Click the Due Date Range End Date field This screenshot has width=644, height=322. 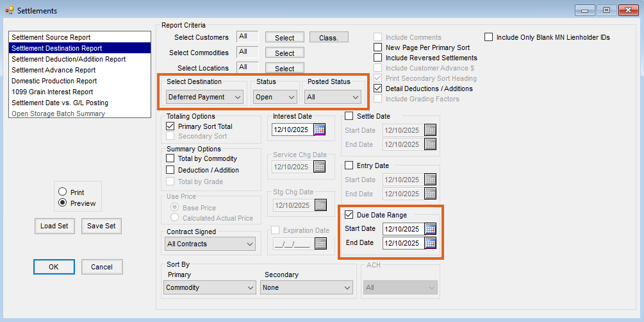[403, 242]
